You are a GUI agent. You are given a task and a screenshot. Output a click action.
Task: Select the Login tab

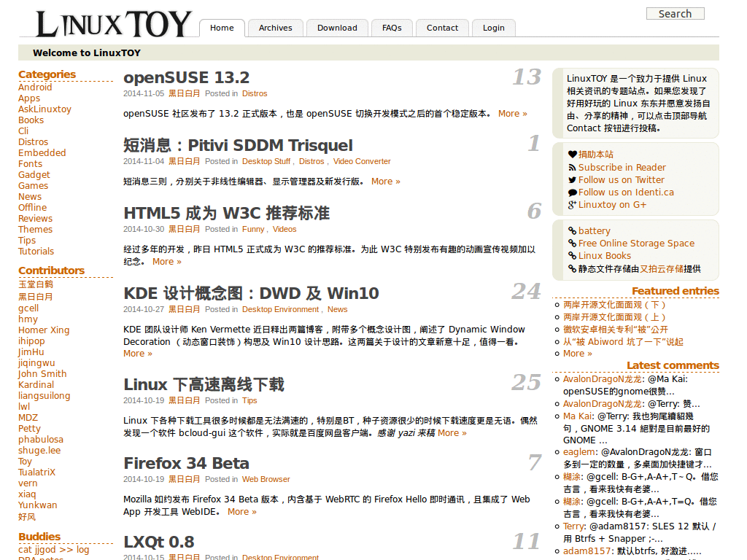[494, 28]
